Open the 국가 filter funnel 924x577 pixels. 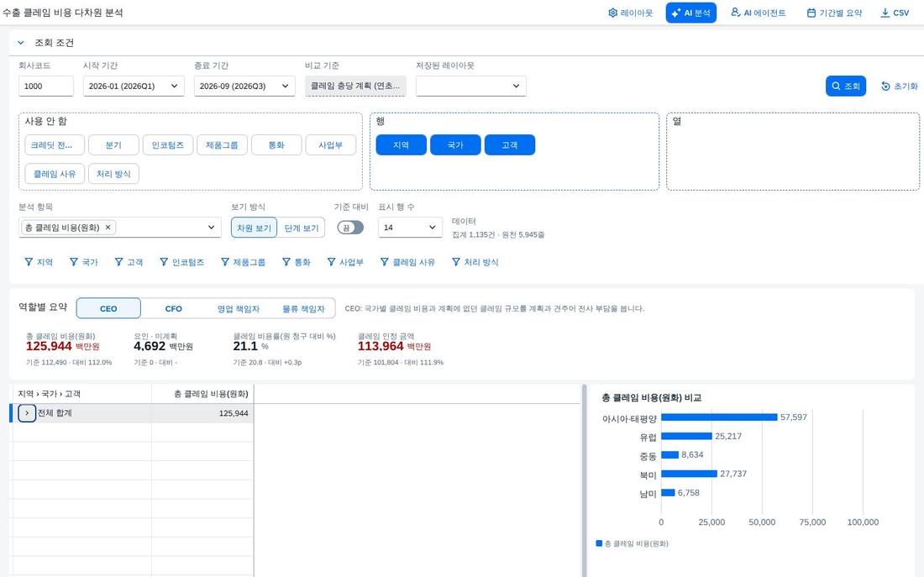pos(84,262)
